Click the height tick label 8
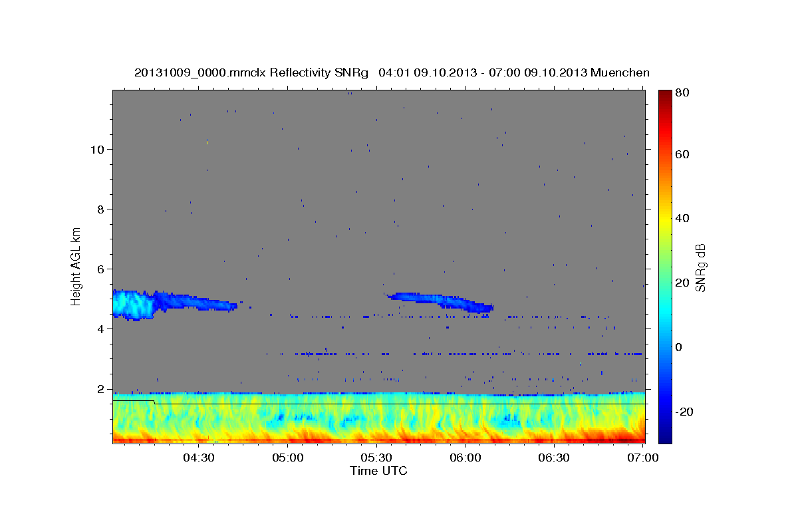The image size is (798, 532). (x=100, y=209)
